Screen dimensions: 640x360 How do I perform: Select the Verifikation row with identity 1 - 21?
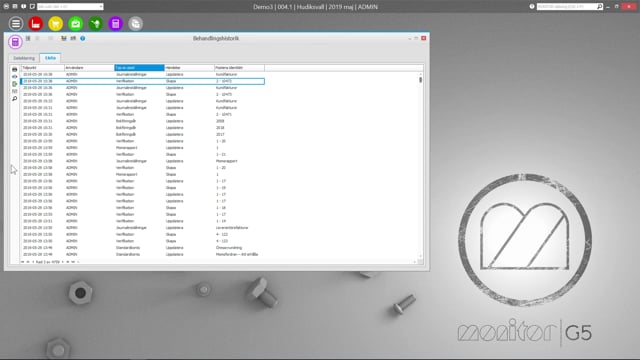[x=143, y=154]
